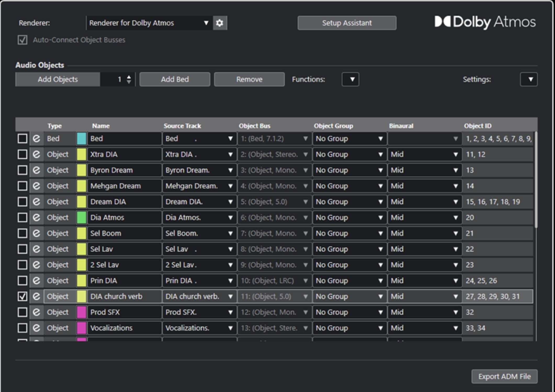The height and width of the screenshot is (392, 555).
Task: Click the edit icon for Sel Boom
Action: point(36,233)
